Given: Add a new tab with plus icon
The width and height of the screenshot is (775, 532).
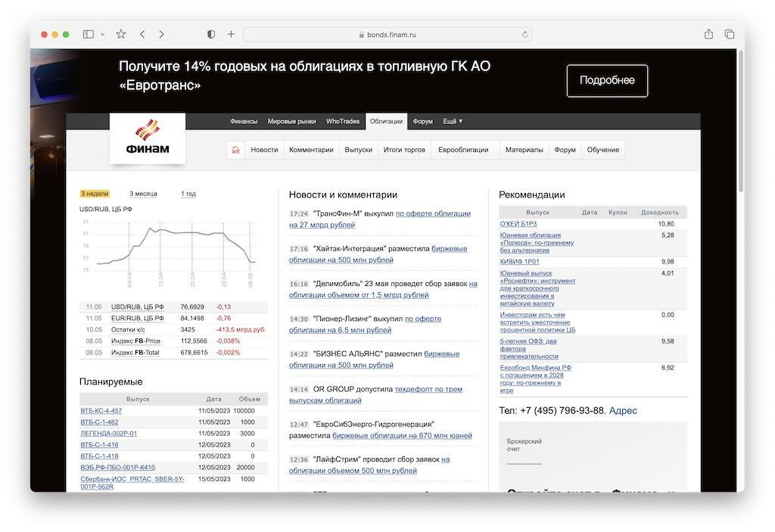Looking at the screenshot, I should click(x=231, y=34).
